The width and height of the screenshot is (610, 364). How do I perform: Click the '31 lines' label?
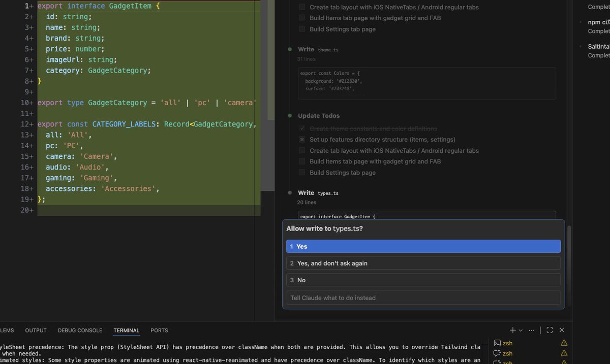(307, 59)
